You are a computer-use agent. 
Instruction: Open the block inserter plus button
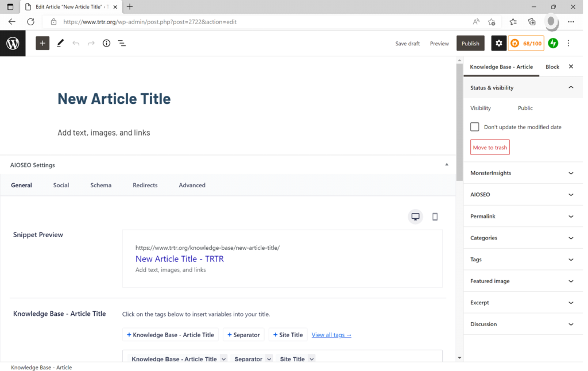(42, 43)
